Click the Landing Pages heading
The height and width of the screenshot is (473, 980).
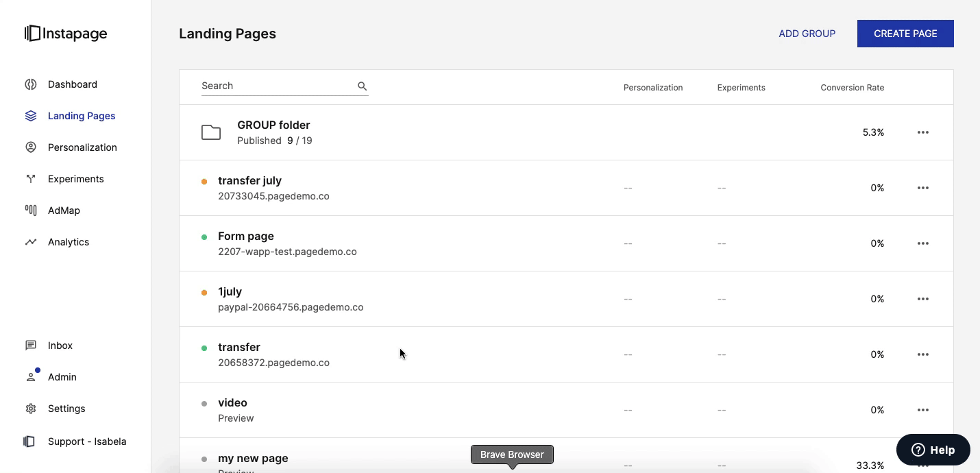(x=228, y=34)
